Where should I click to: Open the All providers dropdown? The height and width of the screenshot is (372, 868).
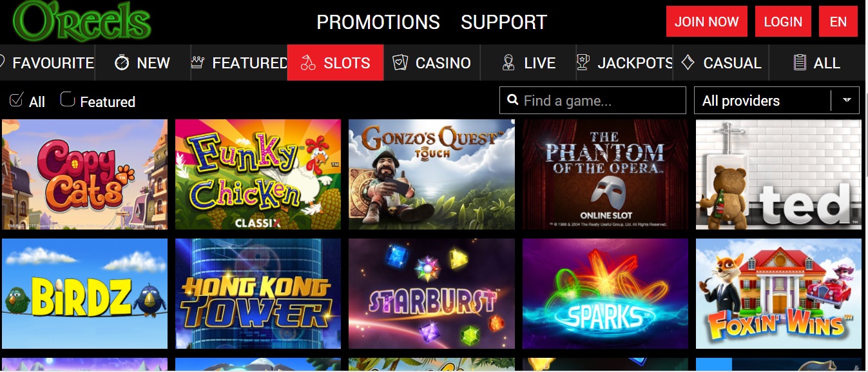coord(776,101)
